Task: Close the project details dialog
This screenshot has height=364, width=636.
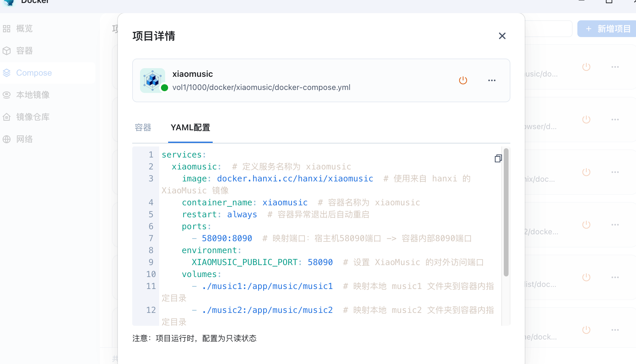Action: 502,36
